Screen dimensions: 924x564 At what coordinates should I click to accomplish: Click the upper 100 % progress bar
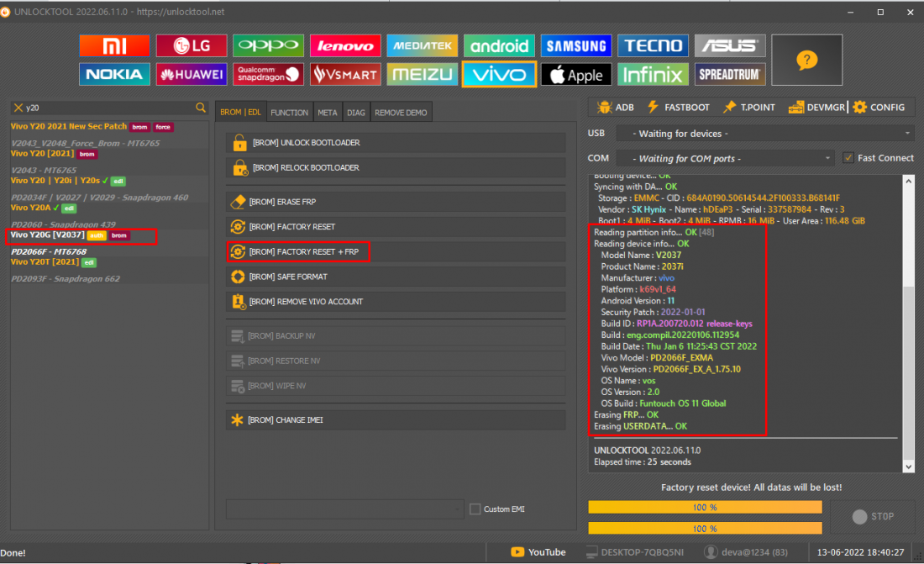(x=705, y=508)
